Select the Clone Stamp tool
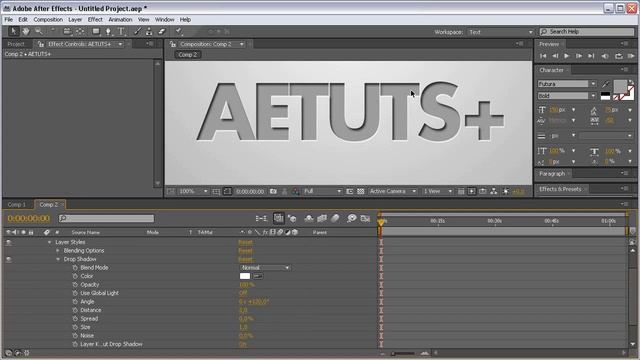 point(149,31)
